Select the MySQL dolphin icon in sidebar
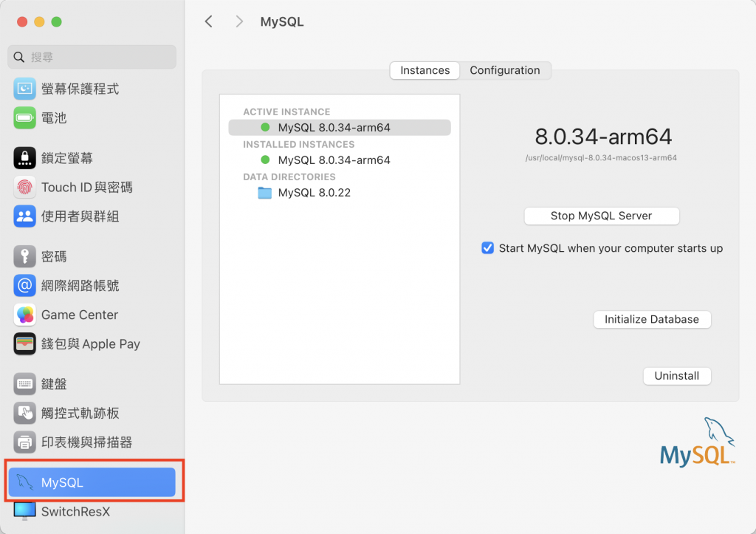This screenshot has width=756, height=534. 24,482
